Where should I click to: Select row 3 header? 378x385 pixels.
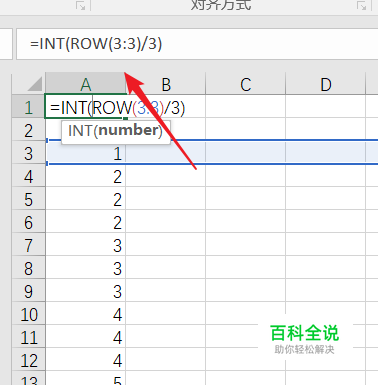tap(28, 153)
